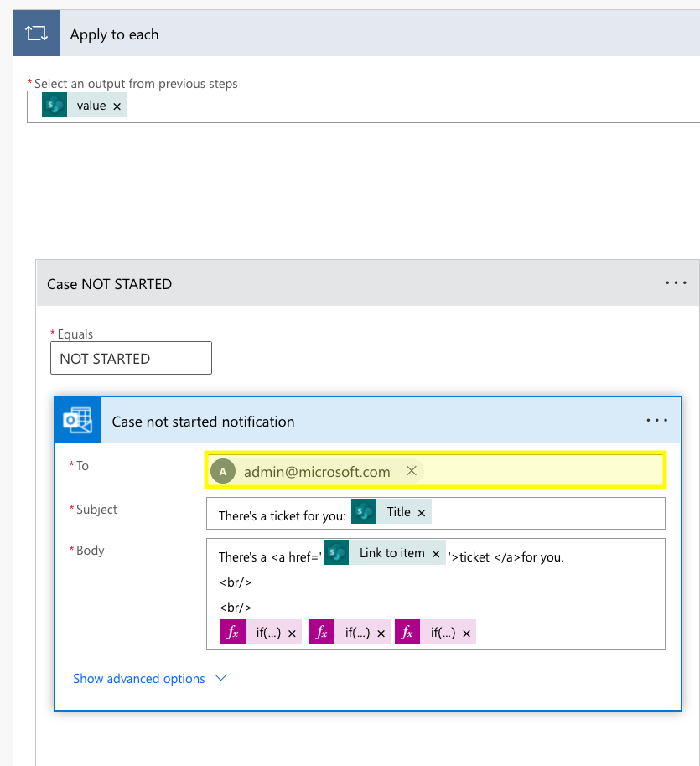Expand Show advanced options
Viewport: 700px width, 766px height.
coord(149,679)
